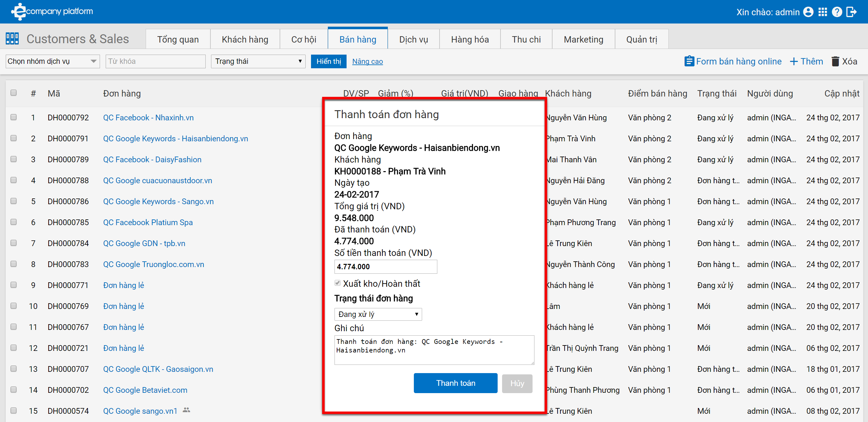Screen dimensions: 868x422
Task: Check the row for order DH0000785
Action: point(13,222)
